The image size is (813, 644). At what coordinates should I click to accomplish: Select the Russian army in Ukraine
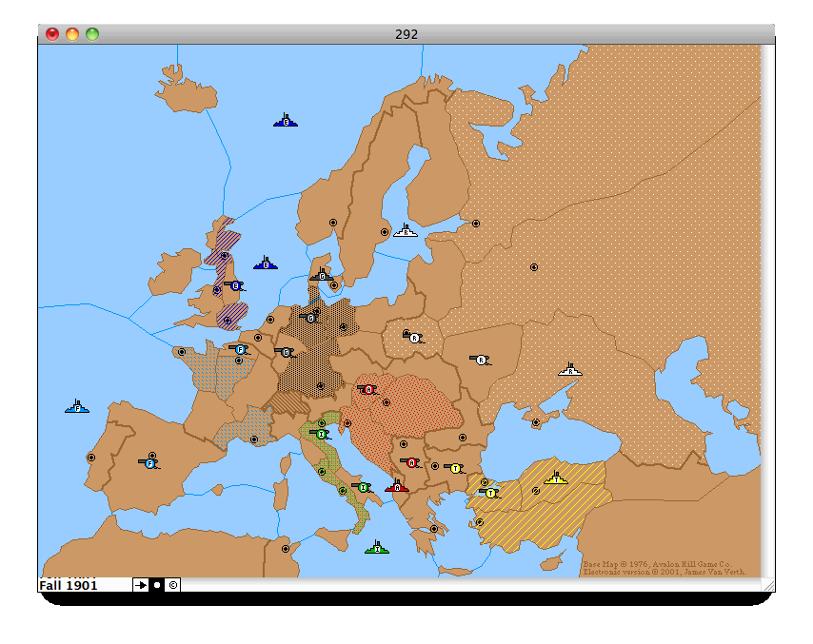point(481,360)
